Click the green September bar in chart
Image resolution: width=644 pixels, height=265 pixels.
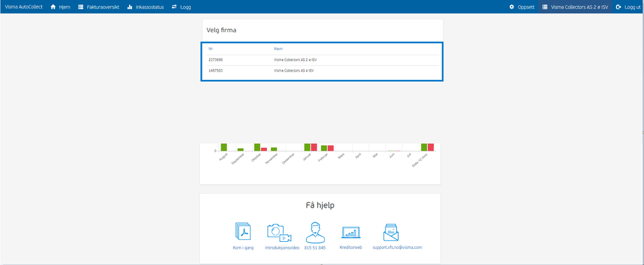tap(240, 150)
